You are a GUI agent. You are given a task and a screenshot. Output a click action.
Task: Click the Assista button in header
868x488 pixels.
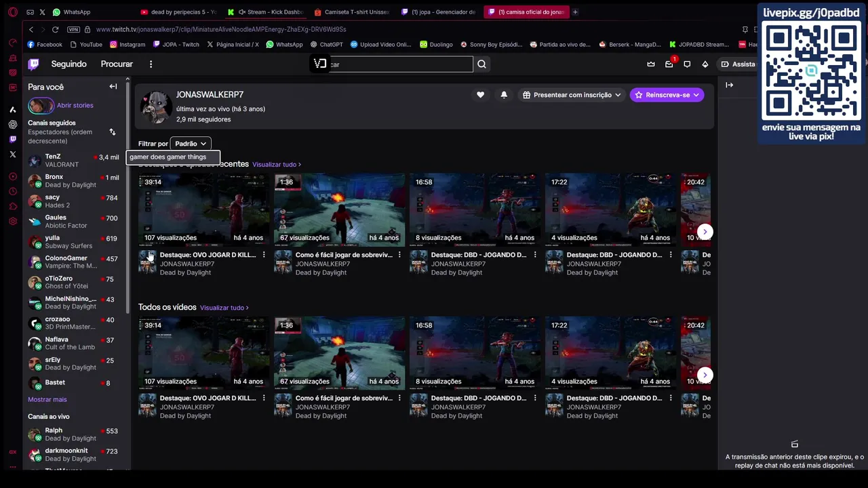pyautogui.click(x=738, y=64)
